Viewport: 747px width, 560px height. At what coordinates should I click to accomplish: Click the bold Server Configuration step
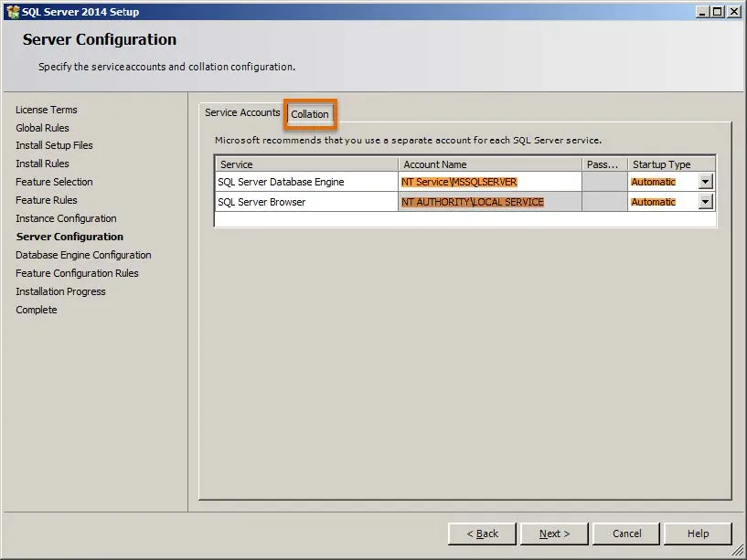click(69, 237)
